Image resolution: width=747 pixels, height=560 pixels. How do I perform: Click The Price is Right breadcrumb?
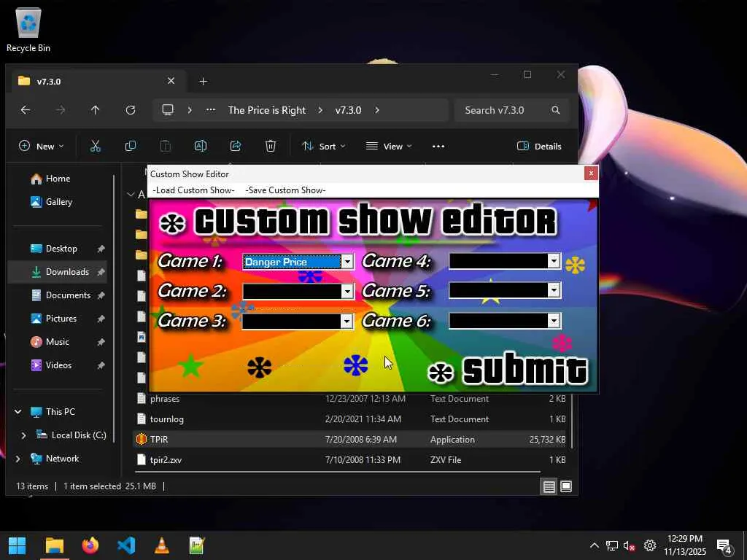(x=267, y=110)
